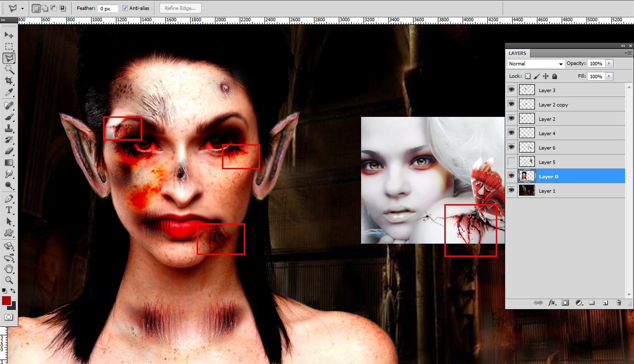Screen dimensions: 634x364
Task: Toggle the Anti-alias checkbox
Action: click(125, 8)
